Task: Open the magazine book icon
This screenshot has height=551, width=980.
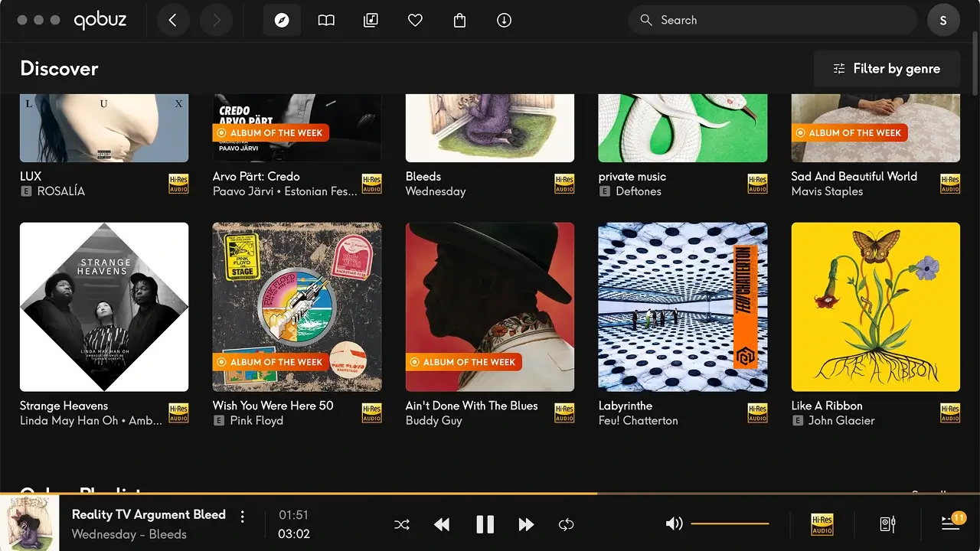Action: click(326, 21)
